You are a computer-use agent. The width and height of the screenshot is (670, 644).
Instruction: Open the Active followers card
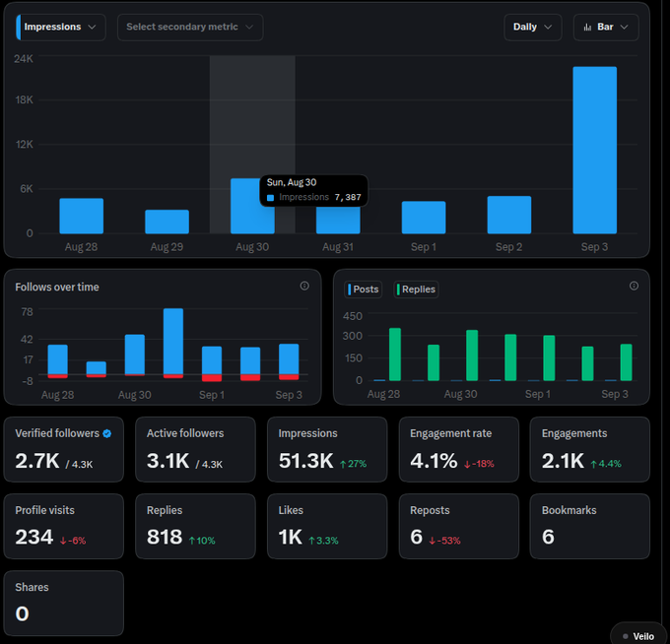click(x=195, y=449)
